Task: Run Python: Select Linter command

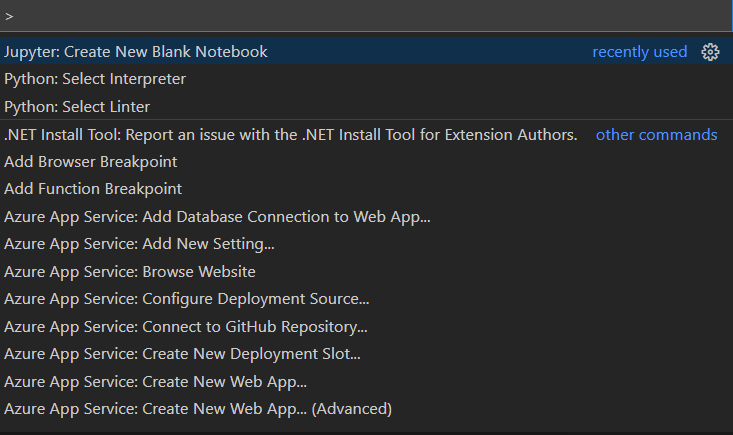Action: (x=366, y=107)
